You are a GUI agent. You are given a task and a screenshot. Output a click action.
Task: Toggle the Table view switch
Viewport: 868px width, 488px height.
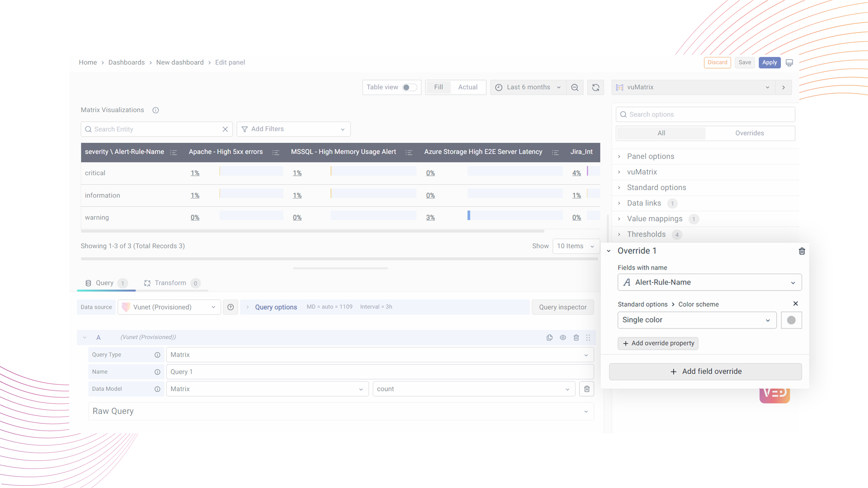point(410,88)
